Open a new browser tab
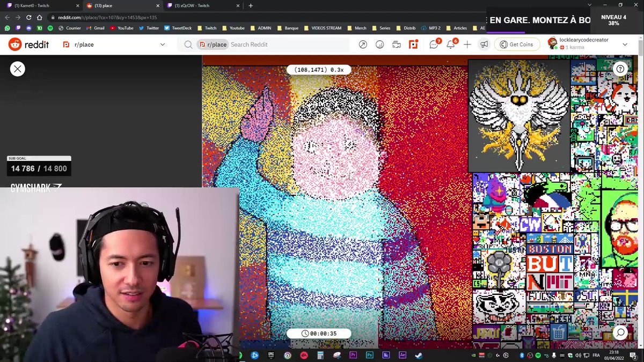The height and width of the screenshot is (362, 644). click(251, 6)
